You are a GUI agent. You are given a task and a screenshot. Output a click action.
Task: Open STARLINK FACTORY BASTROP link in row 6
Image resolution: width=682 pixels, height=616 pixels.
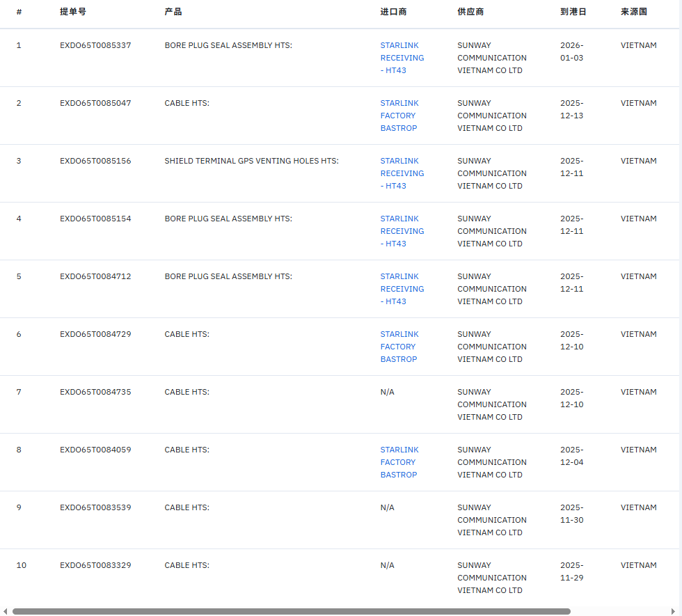[x=399, y=347]
